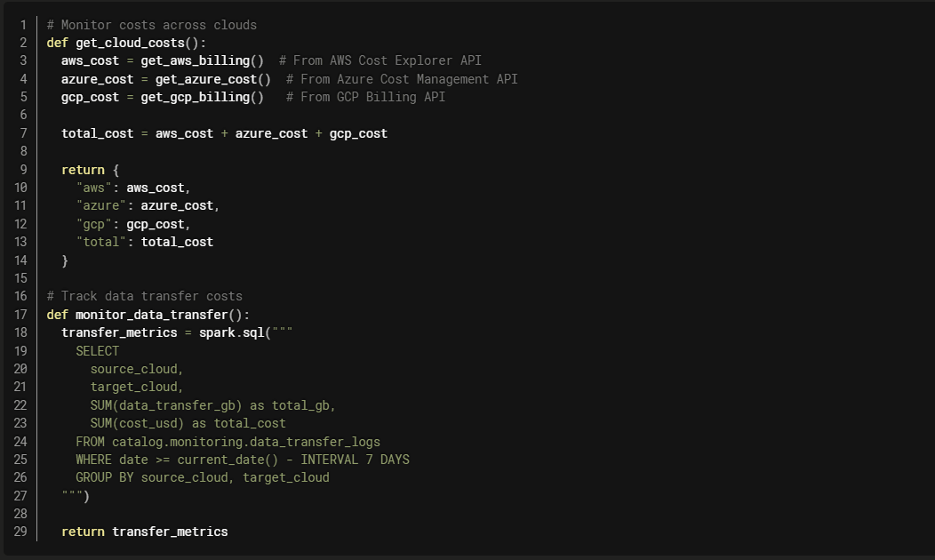Screen dimensions: 935x560
Task: Click line number 17 in the gutter
Action: pos(20,315)
